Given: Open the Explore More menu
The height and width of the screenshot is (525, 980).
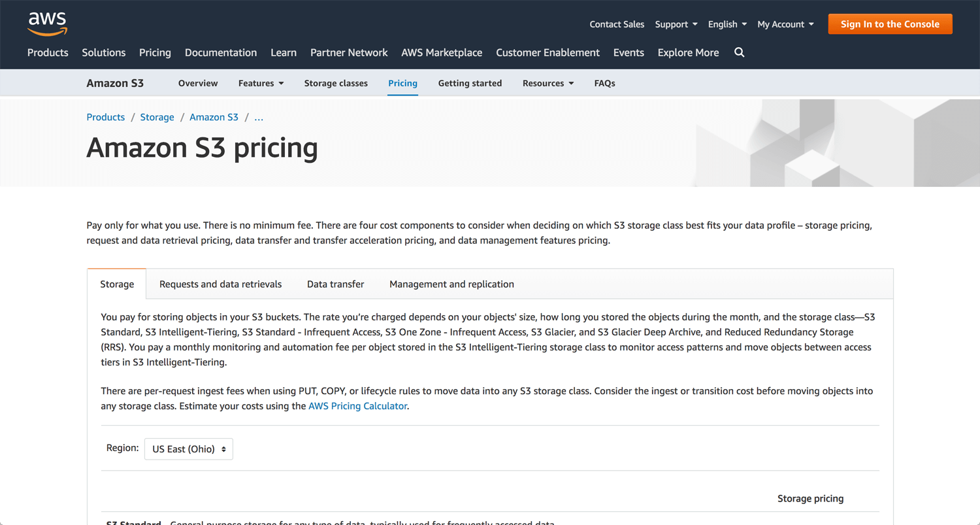Looking at the screenshot, I should click(x=688, y=52).
